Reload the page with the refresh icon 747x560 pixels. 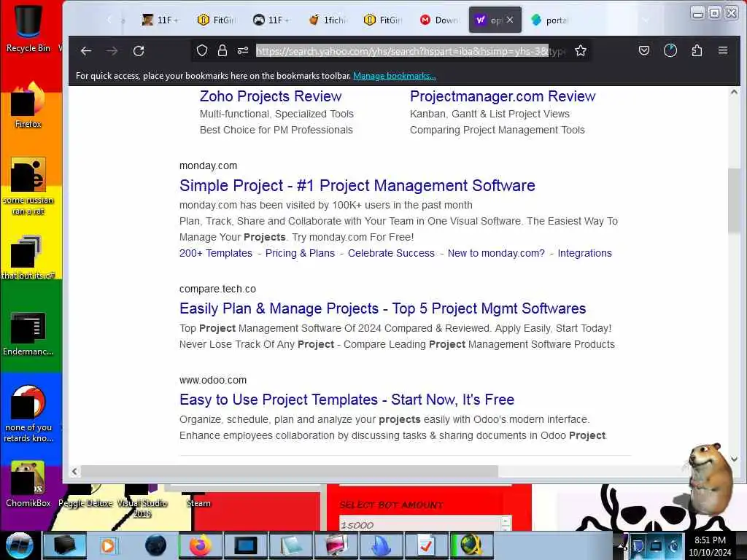[139, 51]
